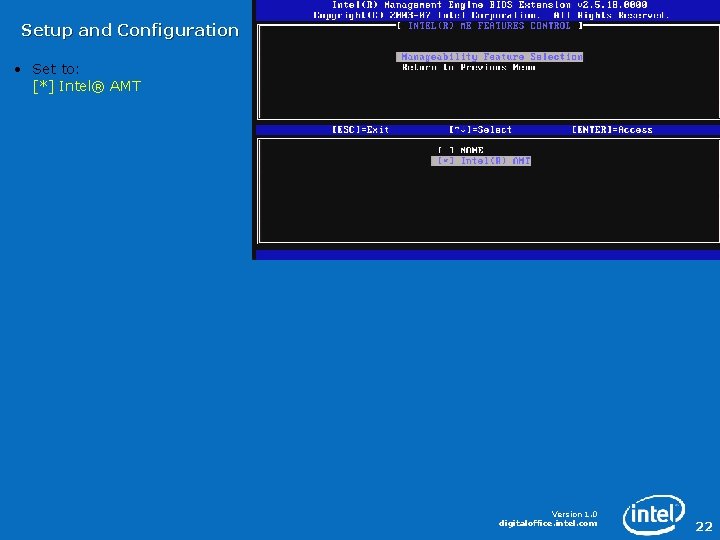Viewport: 720px width, 540px height.
Task: Select Manageability Feature Selection menu entry
Action: tap(489, 57)
